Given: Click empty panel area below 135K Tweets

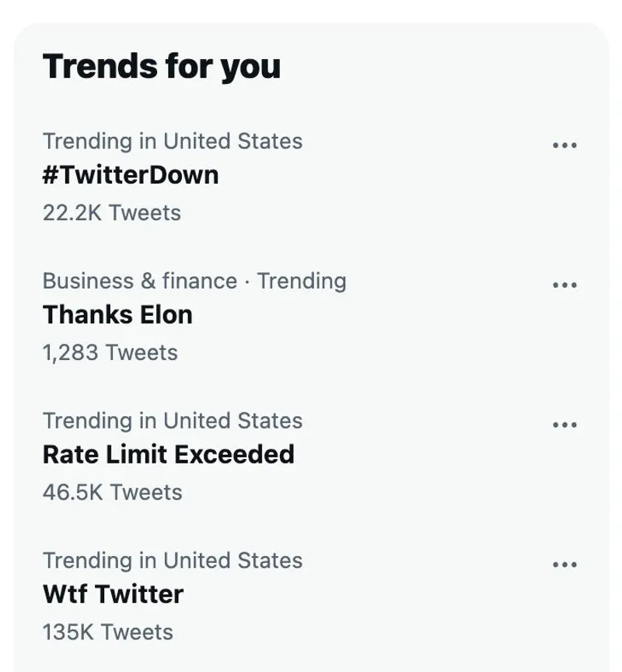Looking at the screenshot, I should [x=311, y=657].
